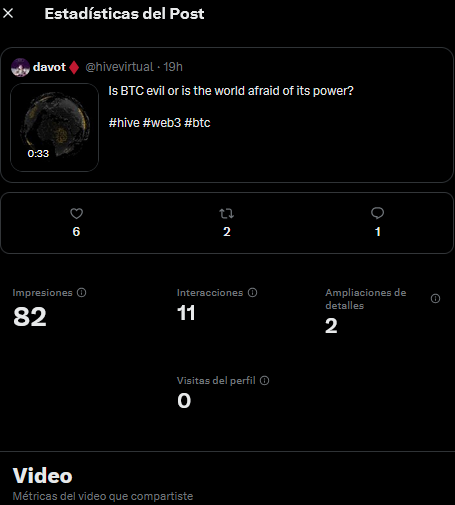
Task: Play the 0:33 video thumbnail
Action: pyautogui.click(x=55, y=127)
